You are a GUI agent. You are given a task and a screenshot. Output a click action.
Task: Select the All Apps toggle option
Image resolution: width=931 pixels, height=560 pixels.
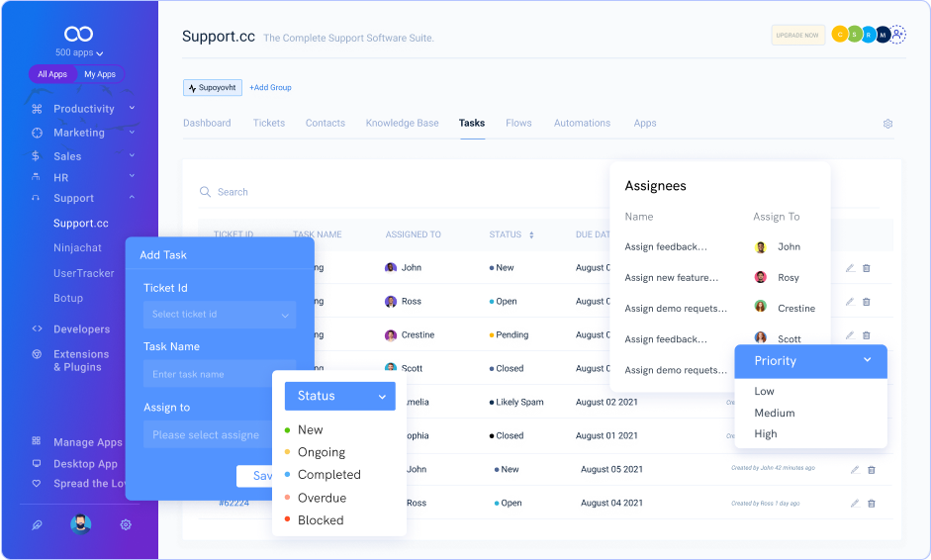tap(52, 74)
